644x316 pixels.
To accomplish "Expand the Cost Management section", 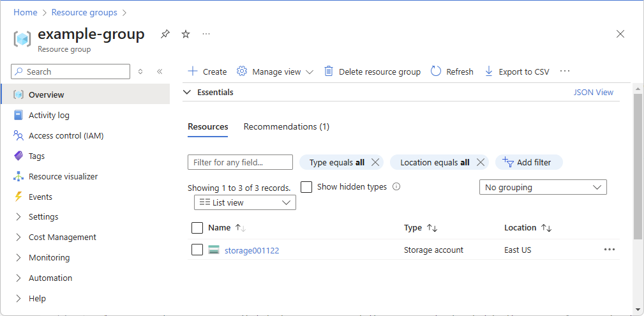I will point(62,237).
